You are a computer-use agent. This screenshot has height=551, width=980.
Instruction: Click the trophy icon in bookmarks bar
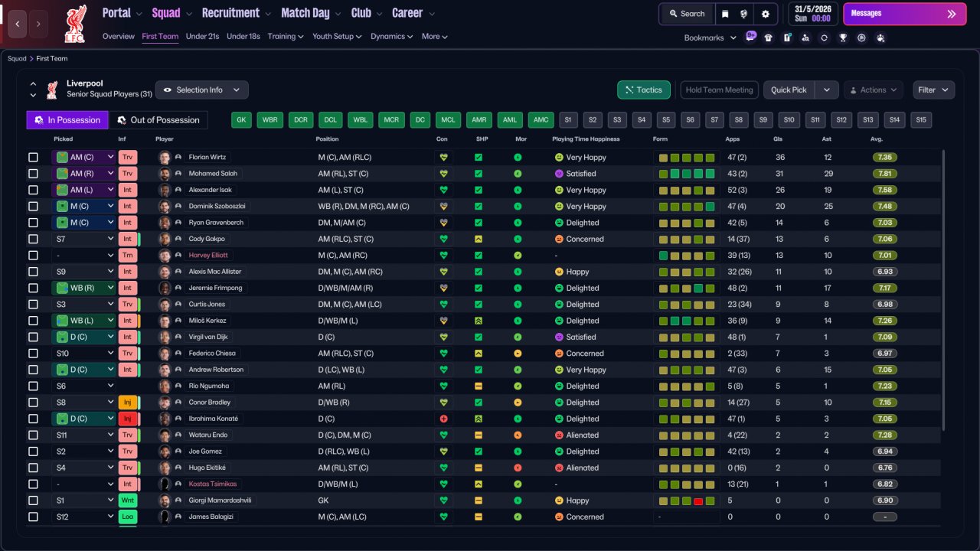(x=843, y=37)
